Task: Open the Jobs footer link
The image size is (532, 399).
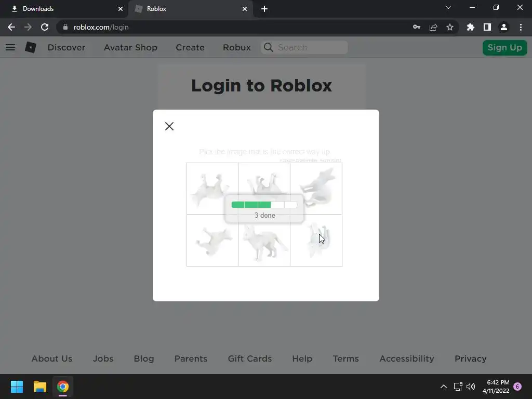Action: [103, 358]
